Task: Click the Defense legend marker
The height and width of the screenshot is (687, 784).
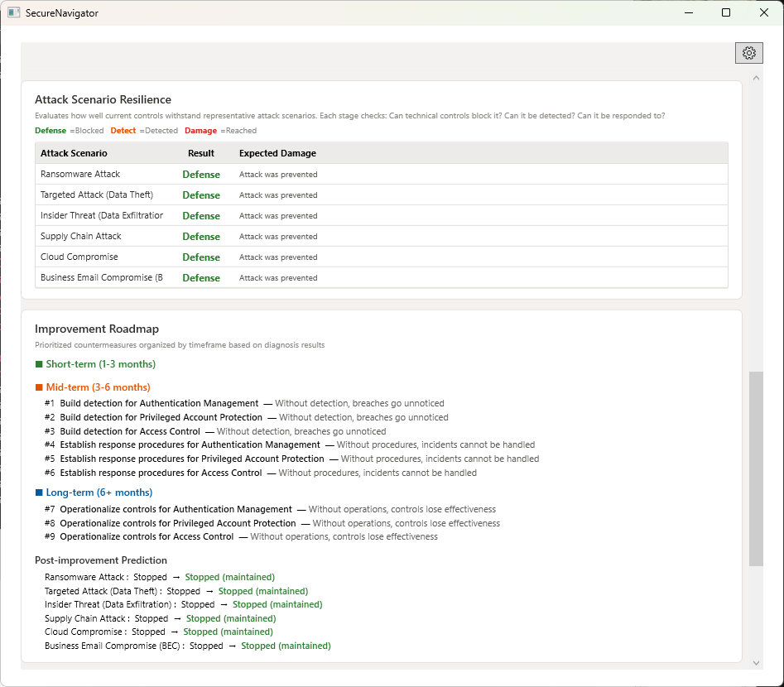Action: (x=50, y=130)
